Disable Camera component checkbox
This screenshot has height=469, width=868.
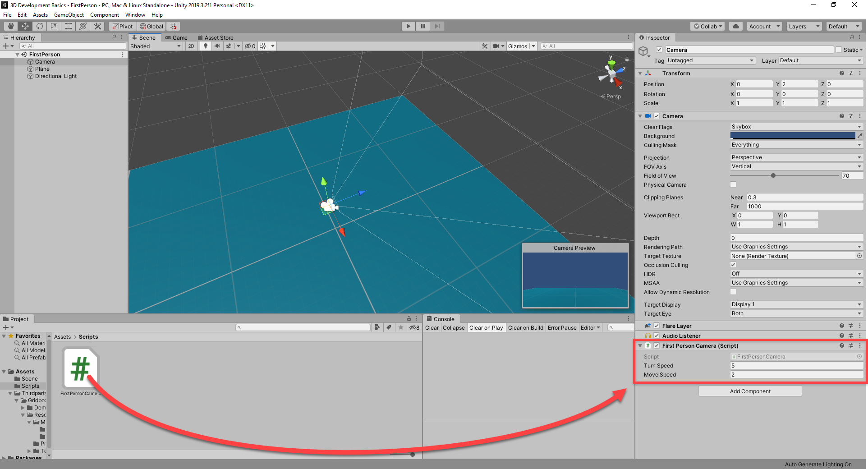coord(657,116)
